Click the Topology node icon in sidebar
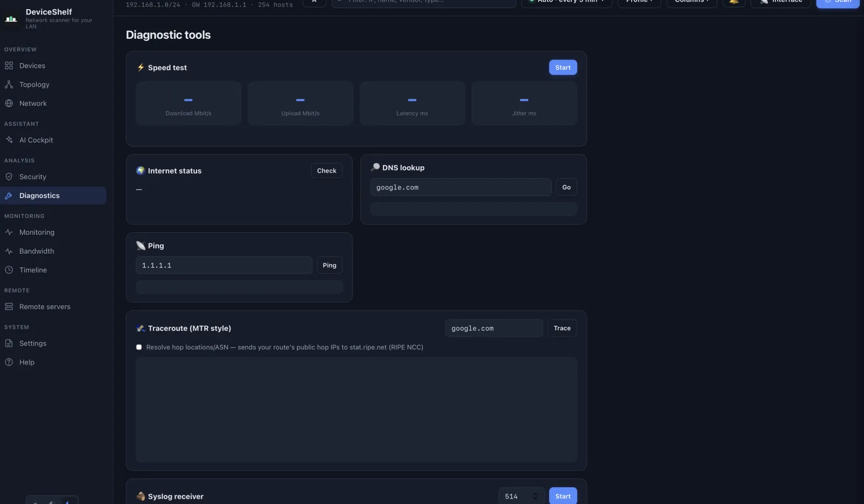This screenshot has width=864, height=504. click(9, 85)
